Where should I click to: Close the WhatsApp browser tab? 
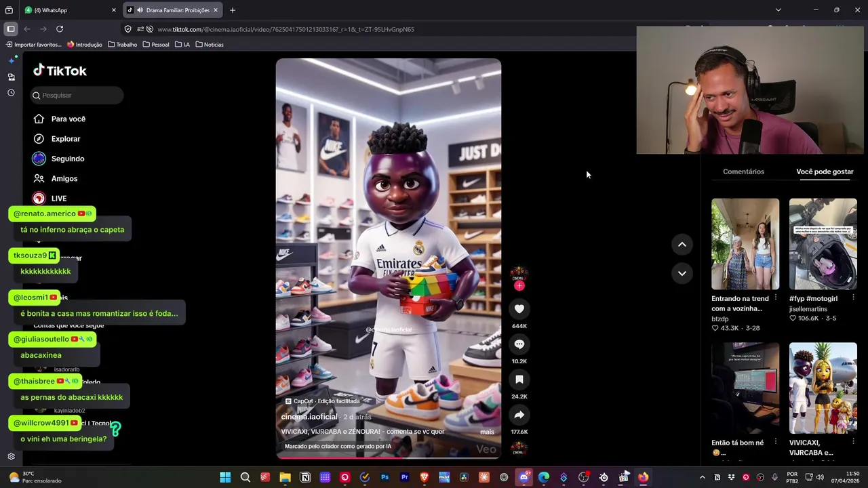[x=114, y=10]
